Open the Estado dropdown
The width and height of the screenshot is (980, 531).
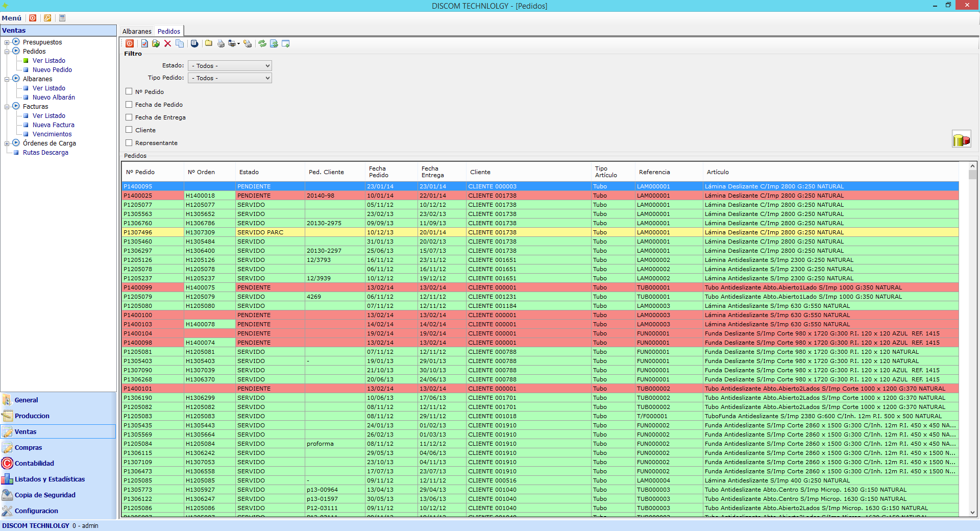(230, 66)
